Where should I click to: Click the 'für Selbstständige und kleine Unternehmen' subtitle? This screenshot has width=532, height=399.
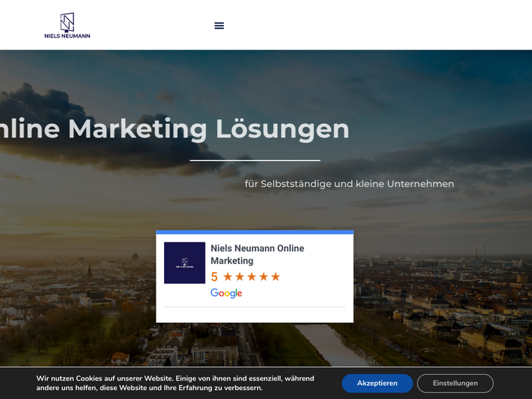pos(349,183)
